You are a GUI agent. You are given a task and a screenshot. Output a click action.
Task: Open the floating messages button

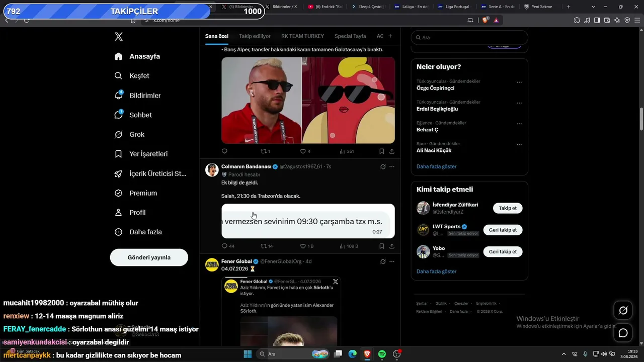pyautogui.click(x=623, y=333)
